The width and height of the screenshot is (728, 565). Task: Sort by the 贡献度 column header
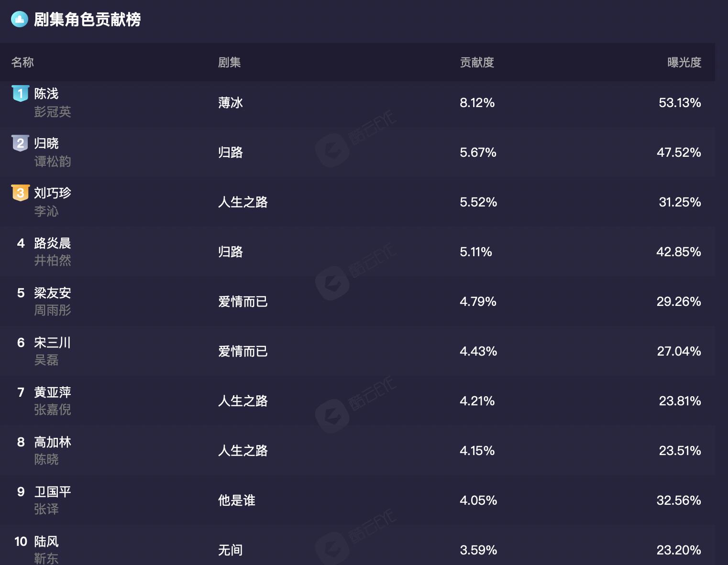click(477, 63)
